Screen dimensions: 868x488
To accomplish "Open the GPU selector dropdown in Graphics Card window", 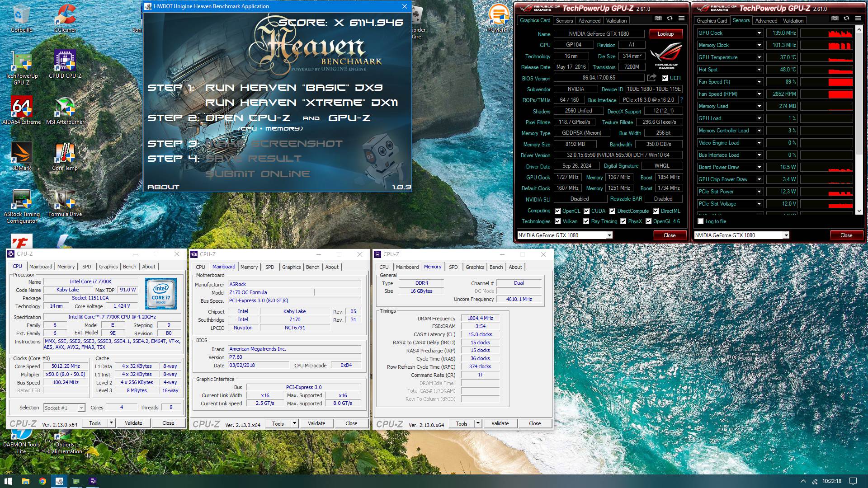I will pos(609,235).
